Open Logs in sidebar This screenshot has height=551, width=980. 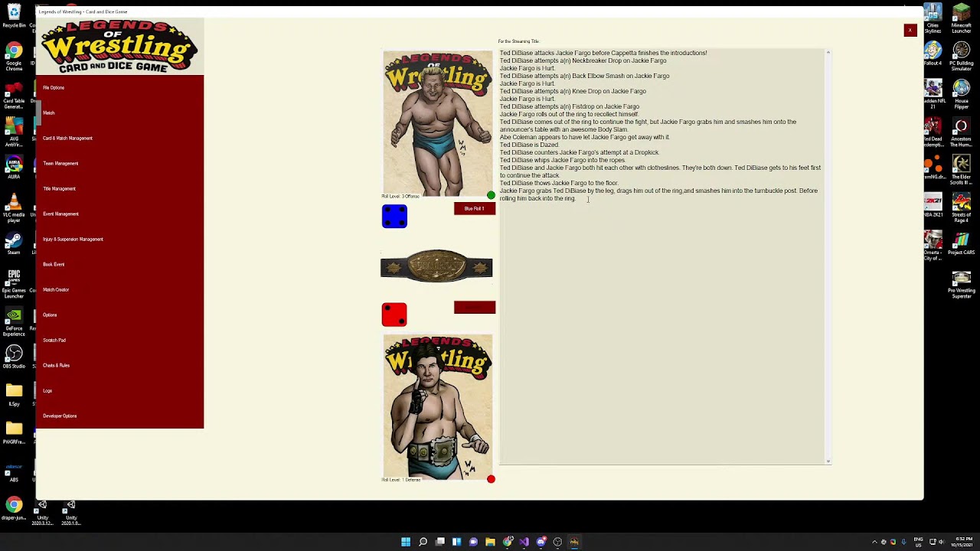click(x=47, y=391)
